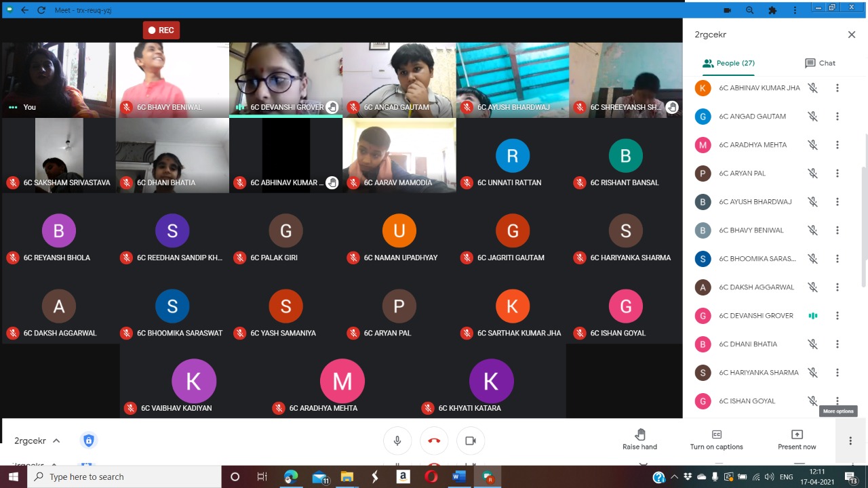Click muted mic icon on 6C KHYATI KATARA tile
Viewport: 868px width, 488px height.
tap(428, 408)
